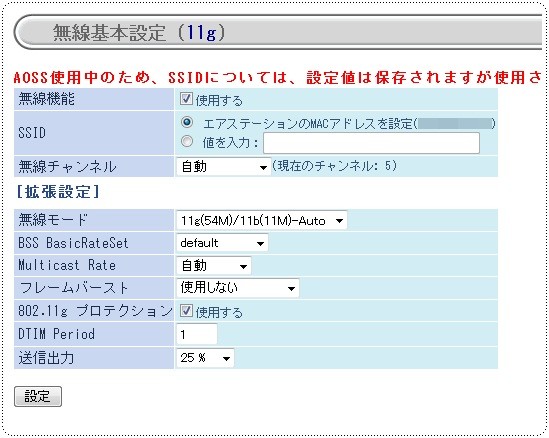Click the red AOSS使用中 warning text
Image resolution: width=549 pixels, height=438 pixels.
pyautogui.click(x=277, y=77)
